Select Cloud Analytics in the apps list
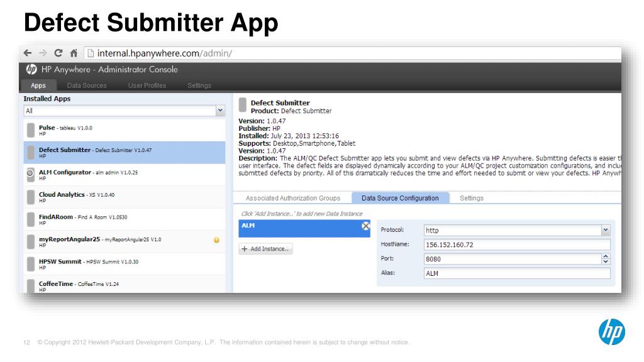 coord(125,197)
